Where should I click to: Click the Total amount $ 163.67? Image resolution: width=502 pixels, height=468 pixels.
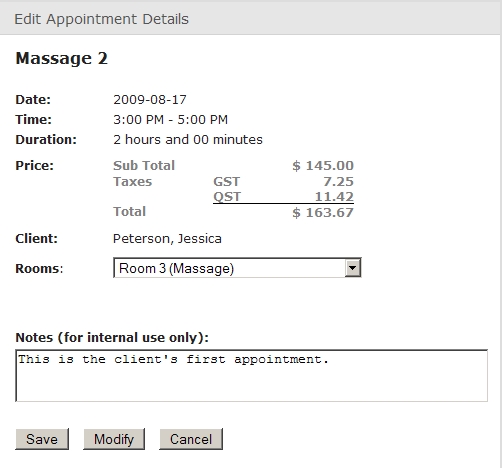coord(323,213)
